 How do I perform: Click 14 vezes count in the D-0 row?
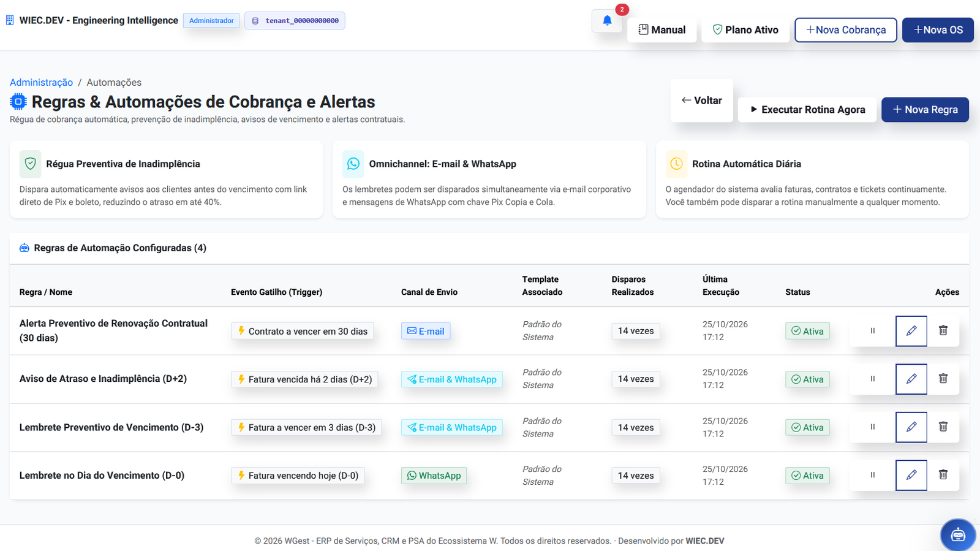636,476
